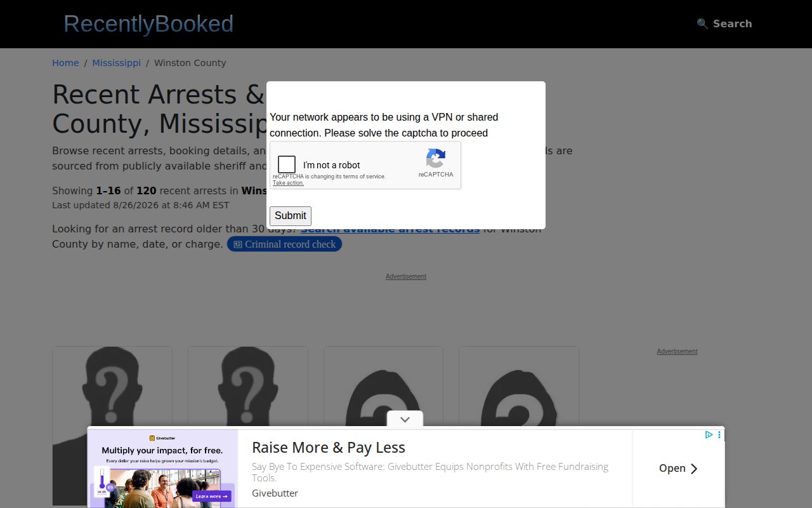This screenshot has height=508, width=812.
Task: Select the first arrest mugshot placeholder
Action: coord(112,426)
